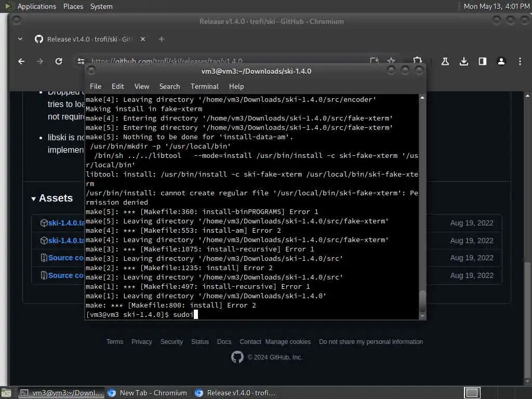Open Chromium downloads icon
The width and height of the screenshot is (532, 399).
click(464, 61)
